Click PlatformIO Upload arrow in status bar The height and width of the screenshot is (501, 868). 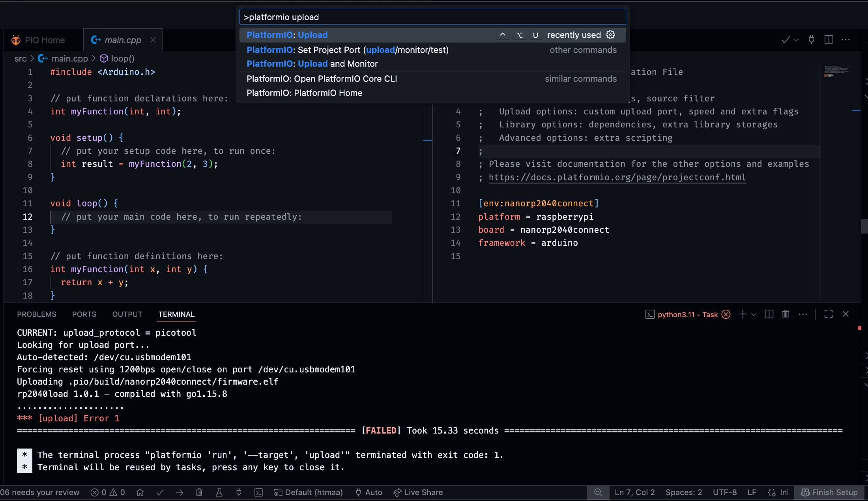coord(180,492)
